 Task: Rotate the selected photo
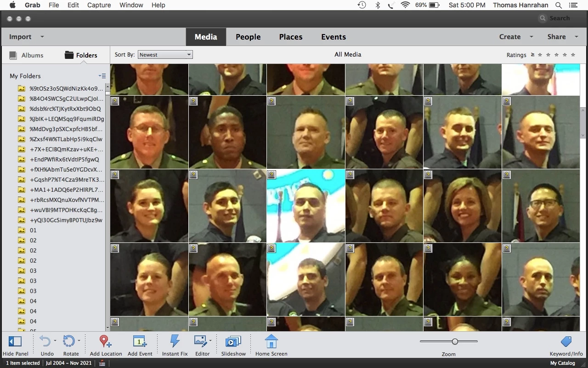click(68, 341)
